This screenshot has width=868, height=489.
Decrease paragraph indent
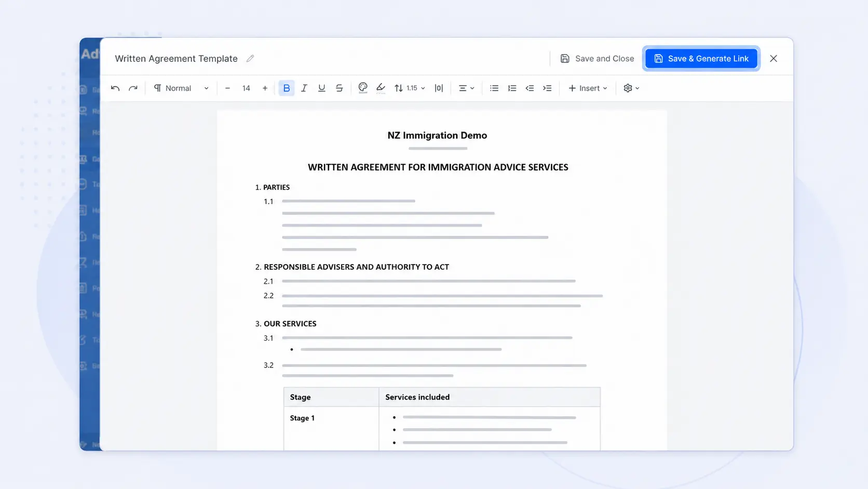pos(530,88)
